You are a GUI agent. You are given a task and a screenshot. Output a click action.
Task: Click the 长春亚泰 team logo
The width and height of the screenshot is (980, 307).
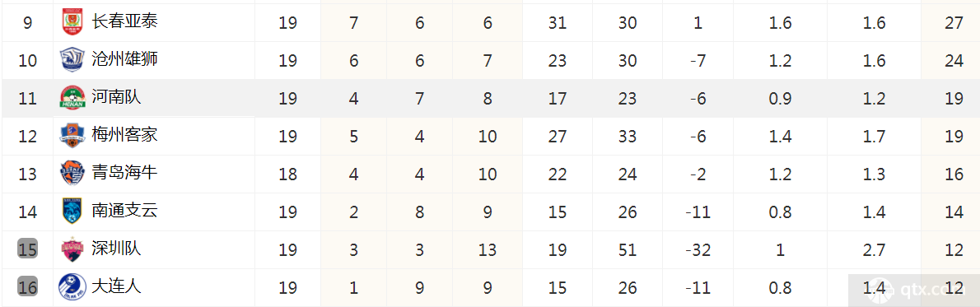pyautogui.click(x=72, y=22)
